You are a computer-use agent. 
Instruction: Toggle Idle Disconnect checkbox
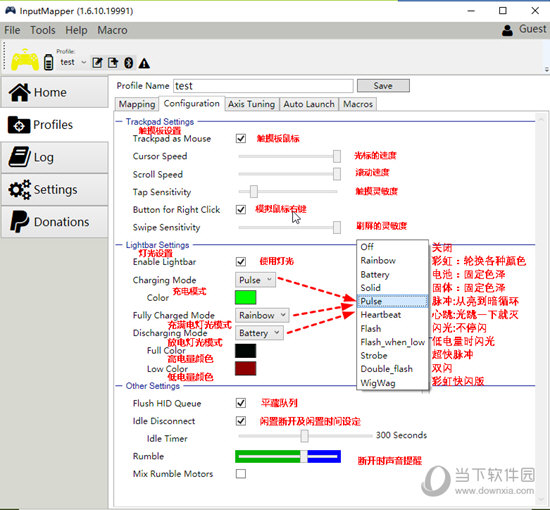coord(241,421)
